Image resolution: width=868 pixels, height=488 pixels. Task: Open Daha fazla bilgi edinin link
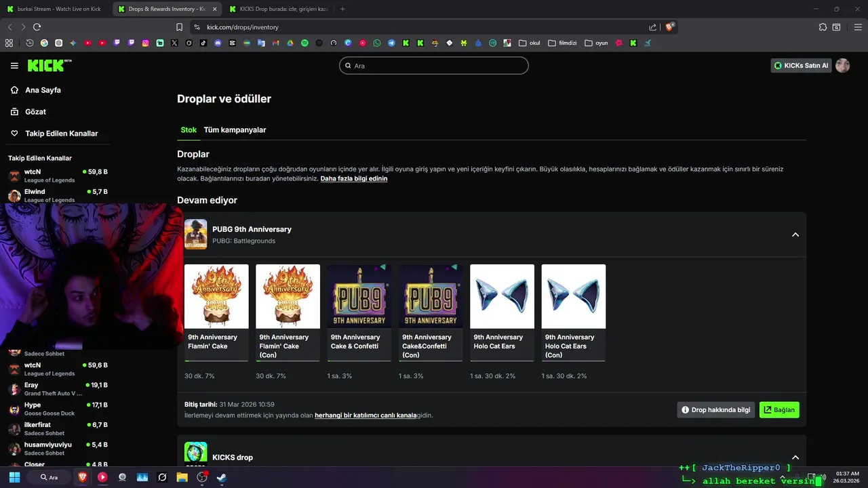pos(354,178)
